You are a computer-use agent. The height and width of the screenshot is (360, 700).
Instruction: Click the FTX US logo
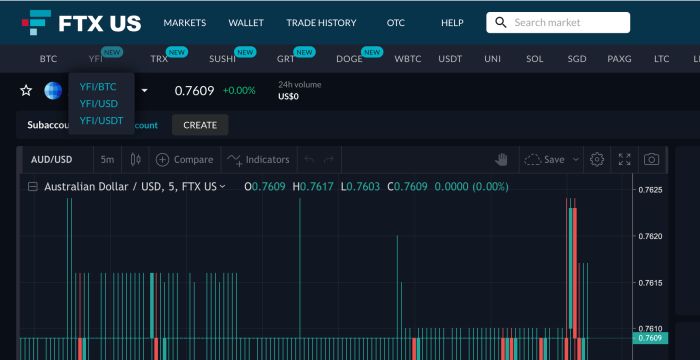(81, 22)
